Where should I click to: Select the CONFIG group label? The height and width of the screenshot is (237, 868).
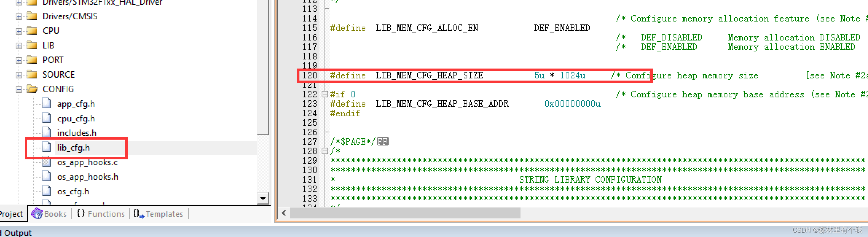58,89
